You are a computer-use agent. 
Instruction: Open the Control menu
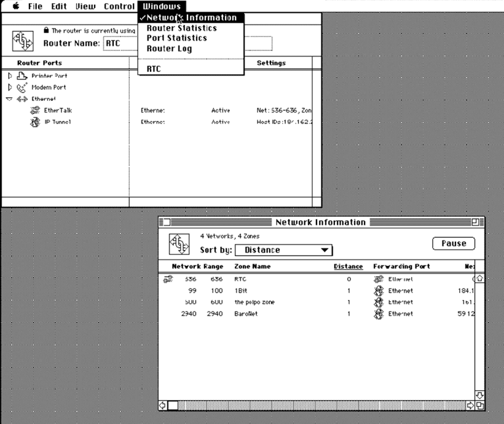[119, 6]
